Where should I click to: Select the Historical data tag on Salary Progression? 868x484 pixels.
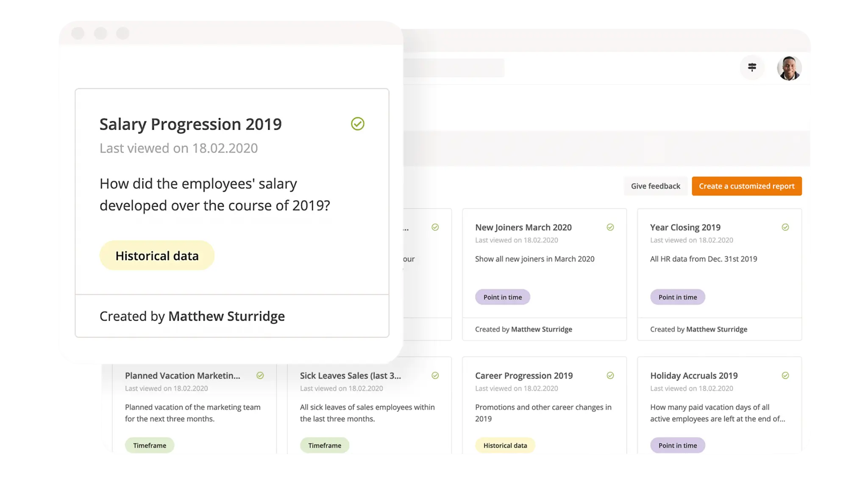pyautogui.click(x=157, y=256)
